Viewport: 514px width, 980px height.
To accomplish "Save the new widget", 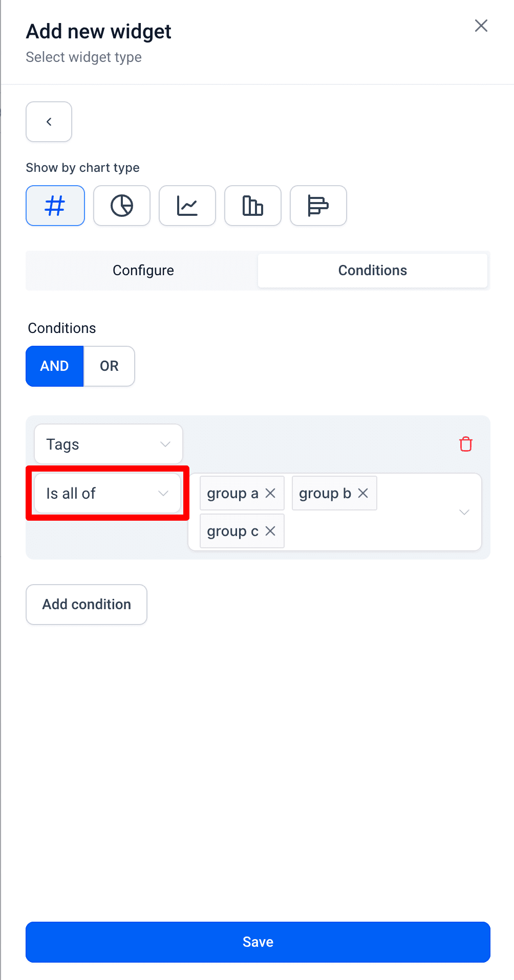I will pos(258,942).
